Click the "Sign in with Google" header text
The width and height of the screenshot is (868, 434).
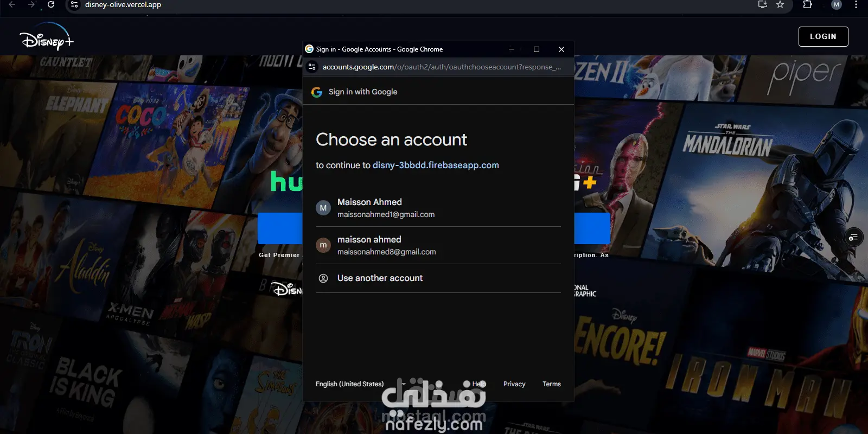point(363,92)
